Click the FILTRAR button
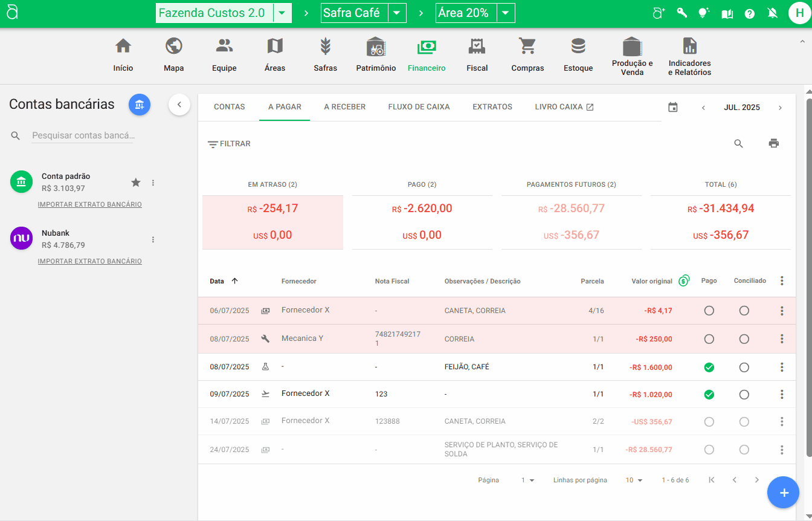Image resolution: width=812 pixels, height=521 pixels. 229,144
